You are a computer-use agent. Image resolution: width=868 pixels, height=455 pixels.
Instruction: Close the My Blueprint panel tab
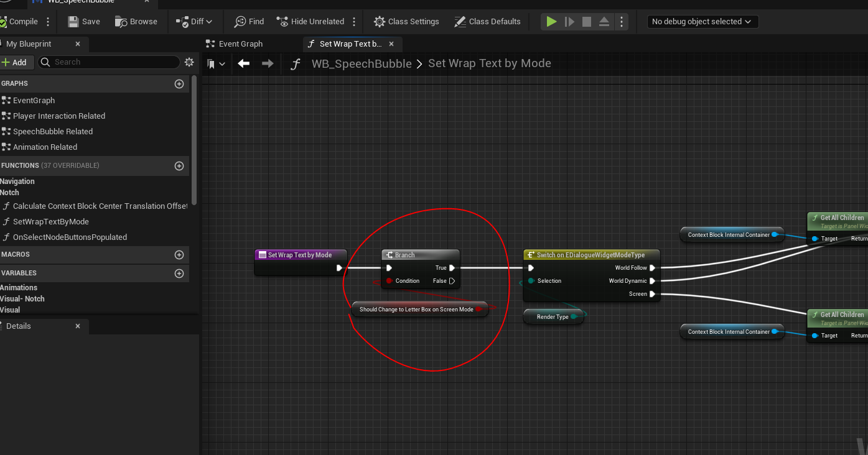pos(78,44)
